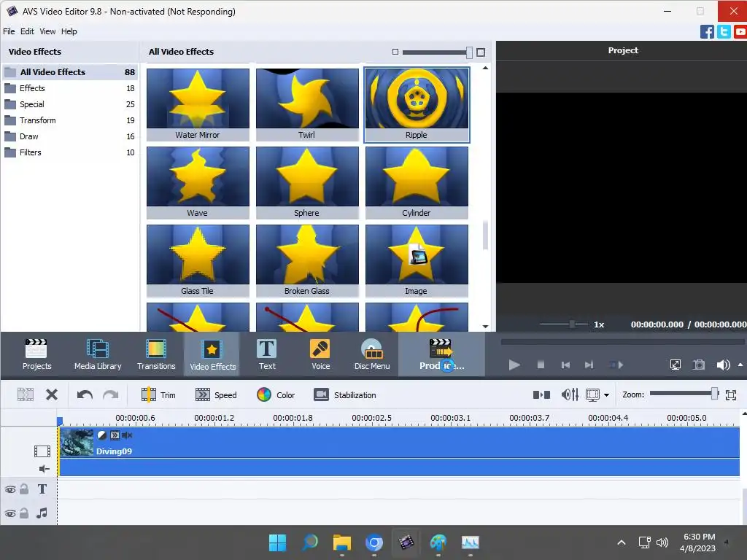Select the Ripple effect thumbnail
The width and height of the screenshot is (747, 560).
coord(417,104)
